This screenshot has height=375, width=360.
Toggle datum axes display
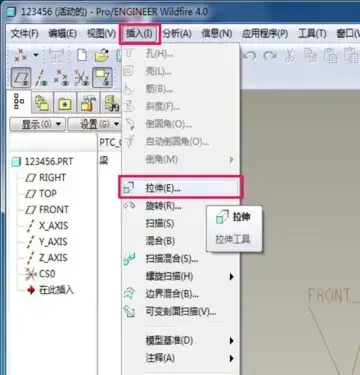(42, 78)
